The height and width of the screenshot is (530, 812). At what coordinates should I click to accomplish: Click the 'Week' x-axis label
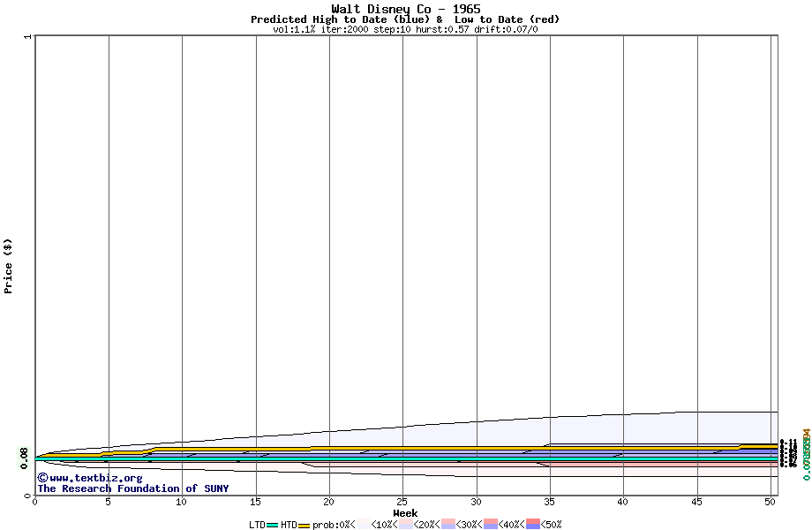point(405,513)
